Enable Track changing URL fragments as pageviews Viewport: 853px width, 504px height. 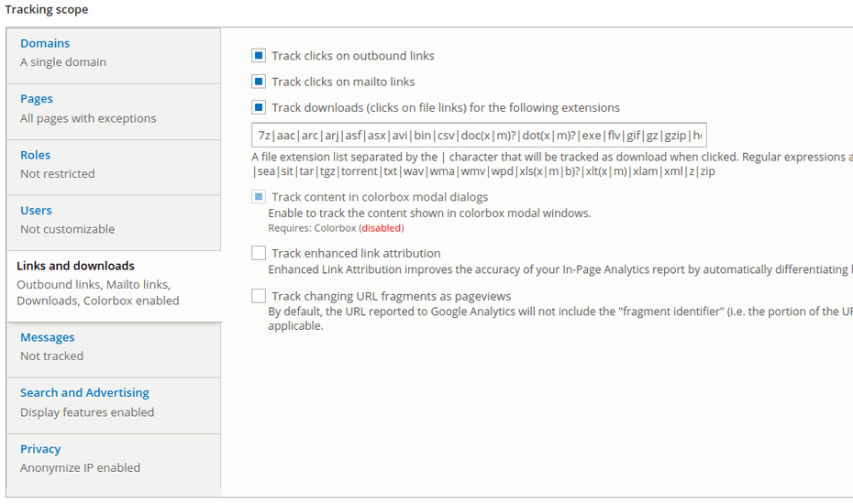tap(259, 296)
